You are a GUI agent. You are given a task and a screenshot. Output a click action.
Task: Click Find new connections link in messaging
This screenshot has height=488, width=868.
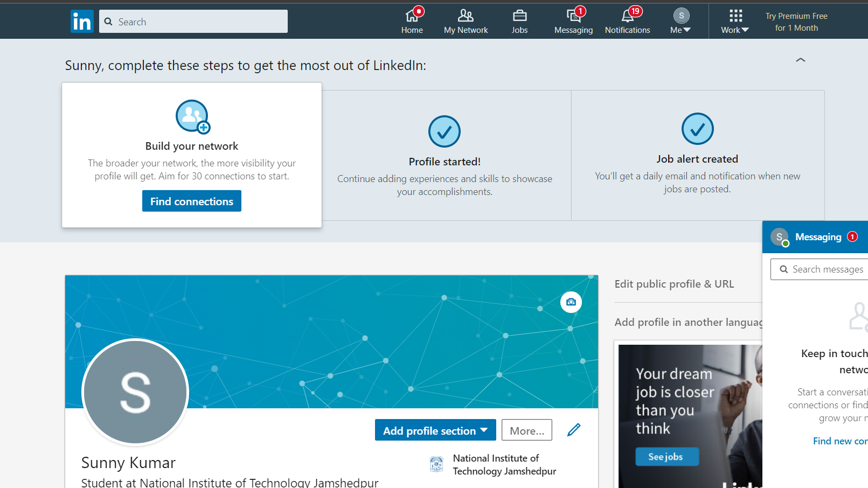(x=841, y=441)
